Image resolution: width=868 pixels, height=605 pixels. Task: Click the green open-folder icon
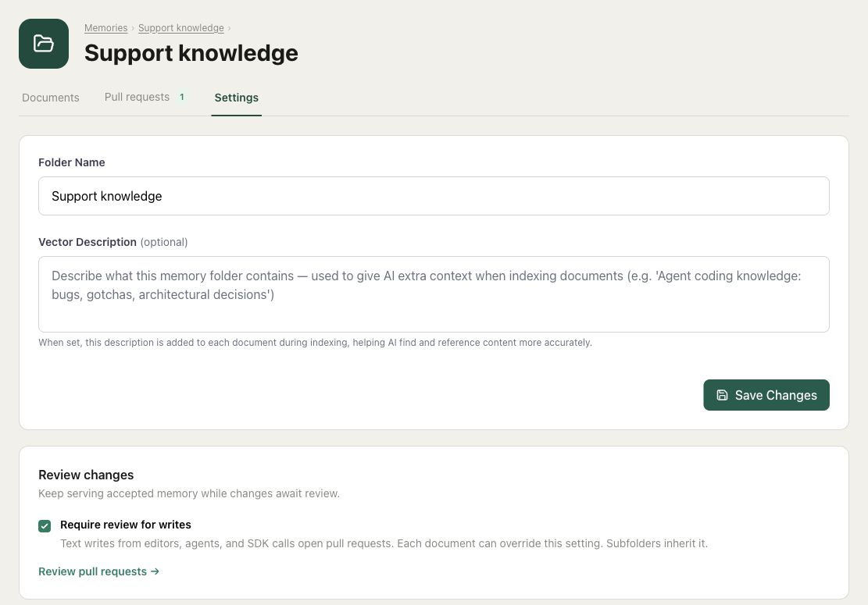click(44, 44)
